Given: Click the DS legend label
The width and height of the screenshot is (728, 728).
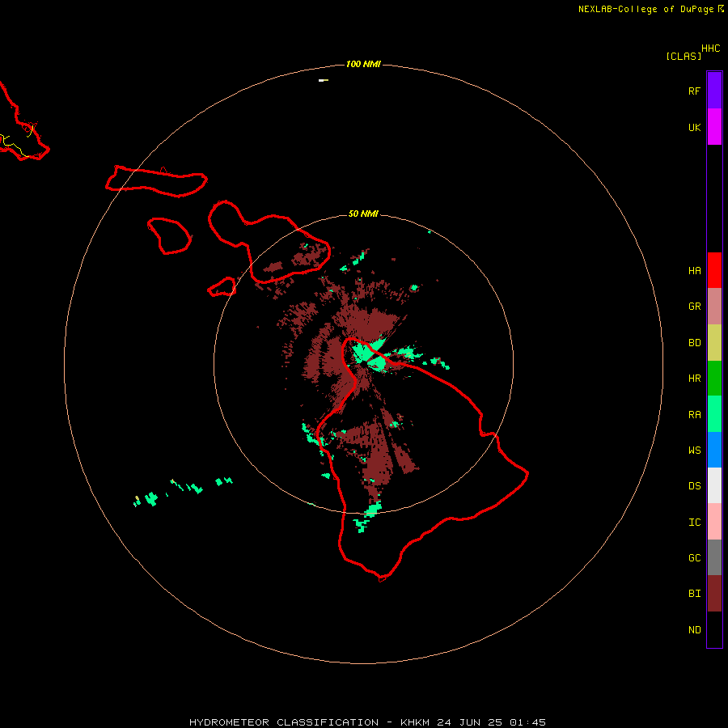Looking at the screenshot, I should coord(694,486).
